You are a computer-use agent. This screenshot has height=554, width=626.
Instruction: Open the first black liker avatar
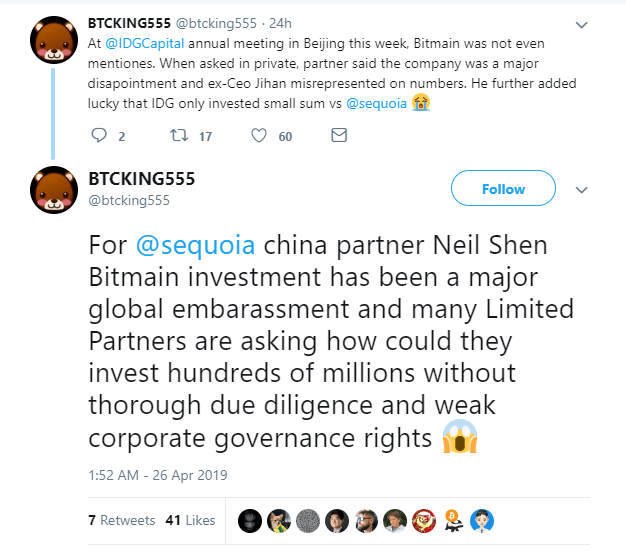[250, 521]
